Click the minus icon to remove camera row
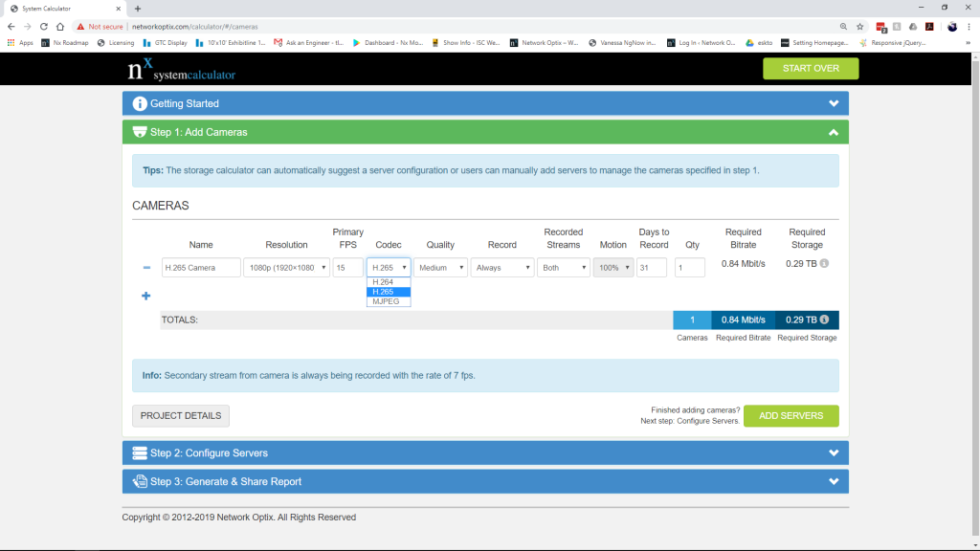Image resolution: width=980 pixels, height=551 pixels. click(x=145, y=268)
